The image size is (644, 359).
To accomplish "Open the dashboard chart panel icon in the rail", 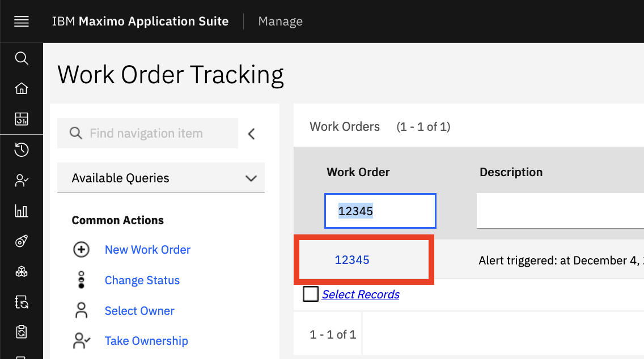I will (22, 119).
